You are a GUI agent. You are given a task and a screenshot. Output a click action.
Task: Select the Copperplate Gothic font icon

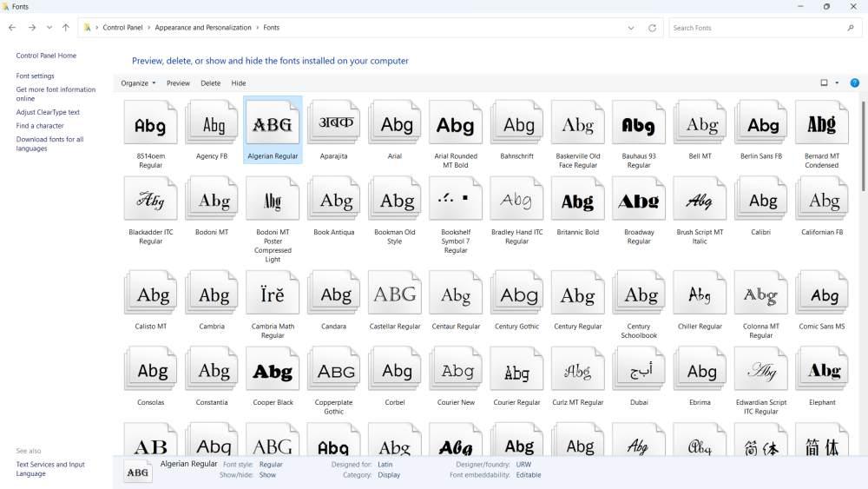pyautogui.click(x=334, y=369)
